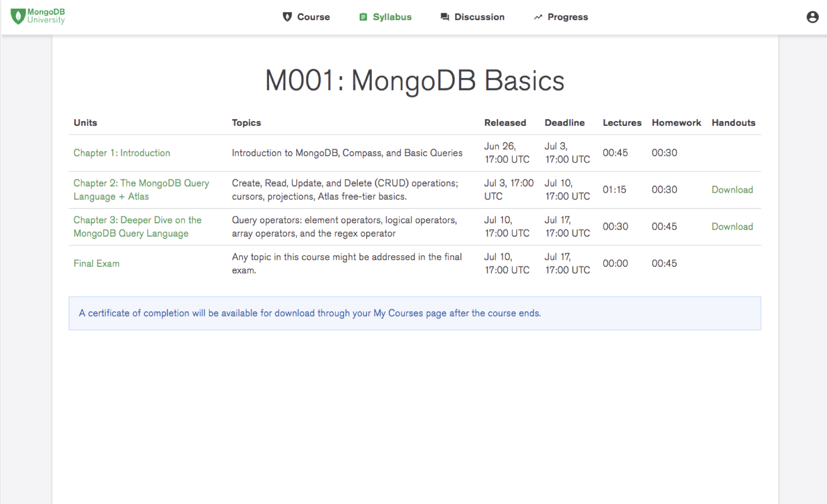Image resolution: width=827 pixels, height=504 pixels.
Task: Open Chapter 1: Introduction link
Action: click(x=122, y=153)
